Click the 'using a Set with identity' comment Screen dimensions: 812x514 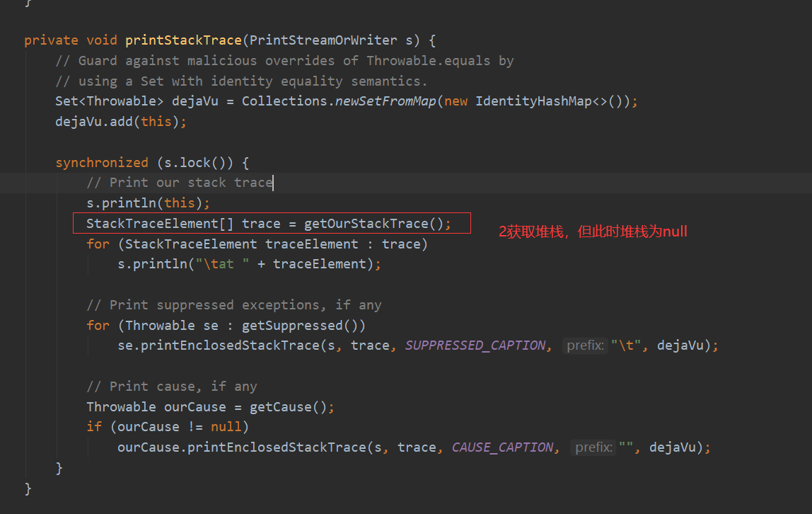pos(241,81)
